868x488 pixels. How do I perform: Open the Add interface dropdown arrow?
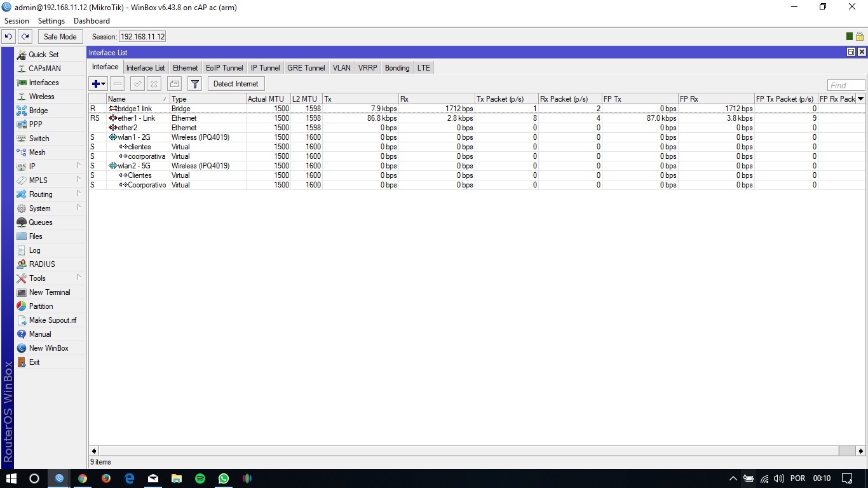click(104, 84)
